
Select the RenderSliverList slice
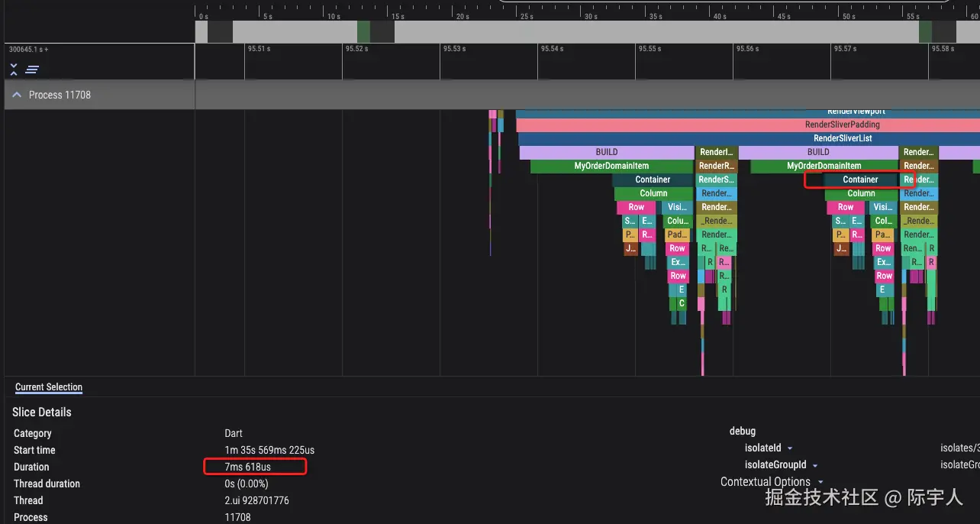tap(750, 138)
